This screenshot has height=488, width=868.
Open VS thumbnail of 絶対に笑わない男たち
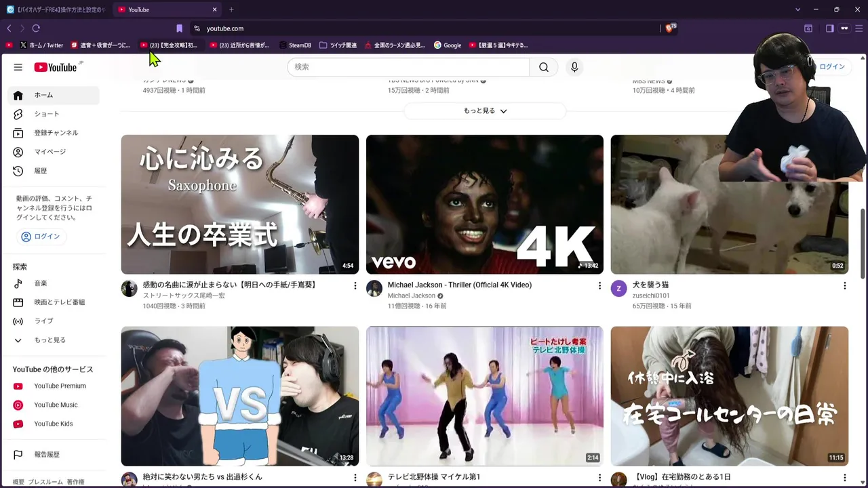(x=240, y=396)
